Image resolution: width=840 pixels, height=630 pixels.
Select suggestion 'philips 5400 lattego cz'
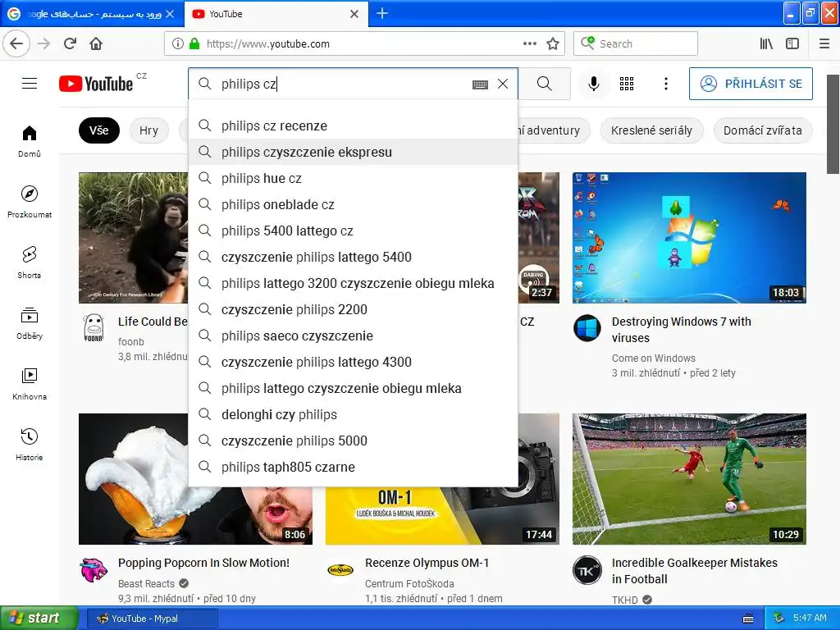pos(354,231)
